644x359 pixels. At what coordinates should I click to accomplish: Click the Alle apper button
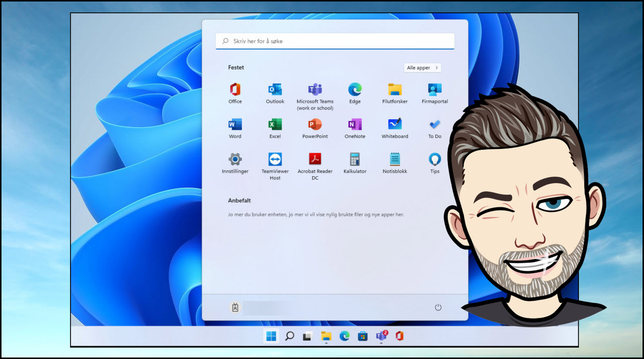click(422, 68)
